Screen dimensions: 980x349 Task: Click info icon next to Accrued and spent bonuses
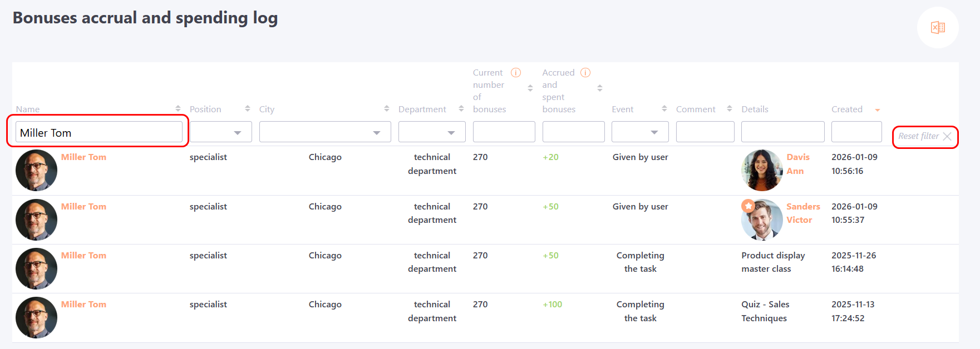pyautogui.click(x=585, y=73)
